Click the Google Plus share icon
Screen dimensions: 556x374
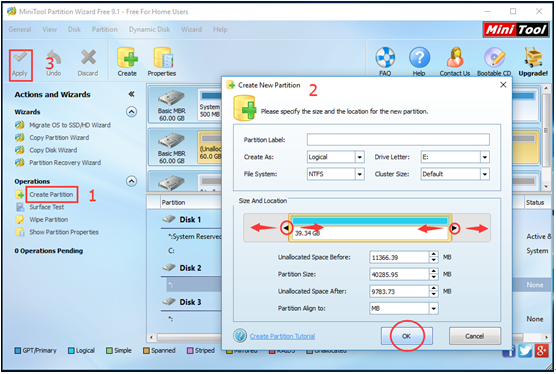pos(541,351)
